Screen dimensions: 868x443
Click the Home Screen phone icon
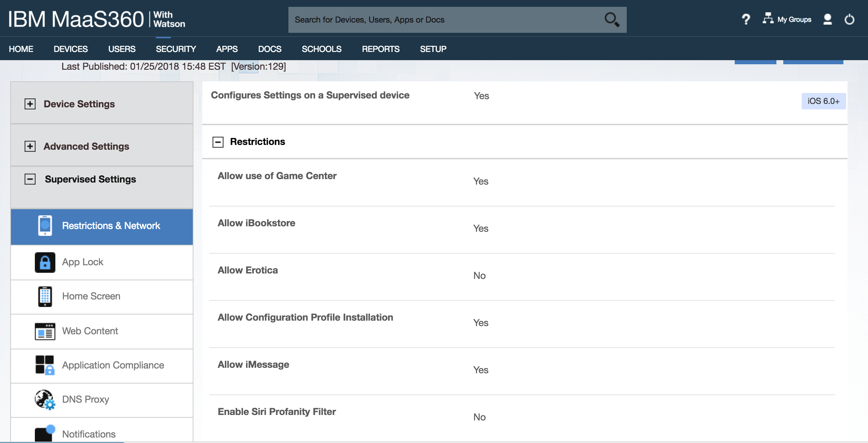[44, 297]
